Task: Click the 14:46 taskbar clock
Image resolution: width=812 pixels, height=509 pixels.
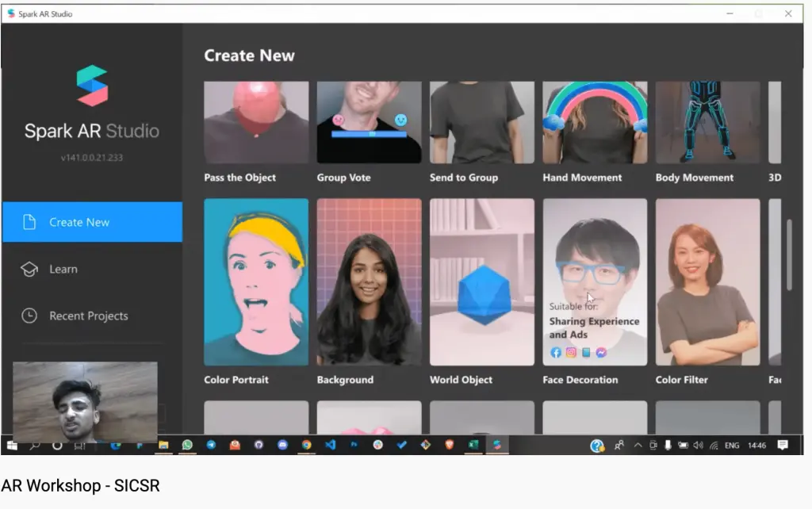Action: point(757,446)
